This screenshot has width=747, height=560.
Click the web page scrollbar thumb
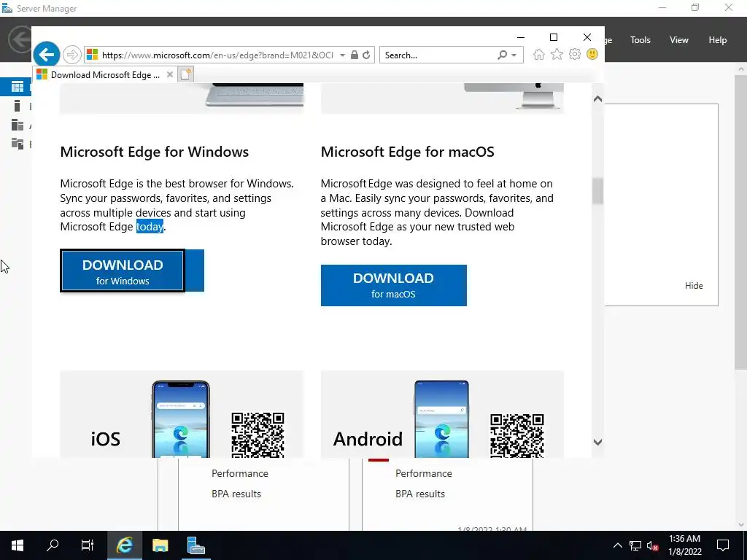click(x=598, y=191)
